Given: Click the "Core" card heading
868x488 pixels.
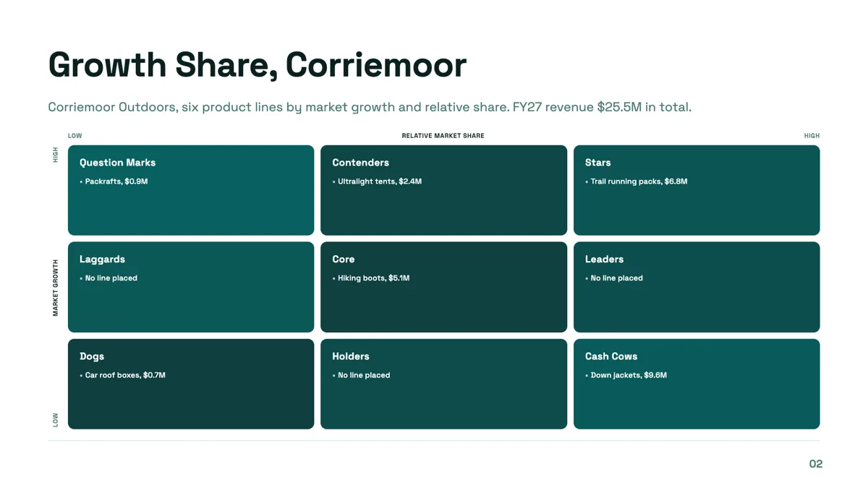Looking at the screenshot, I should pyautogui.click(x=344, y=259).
